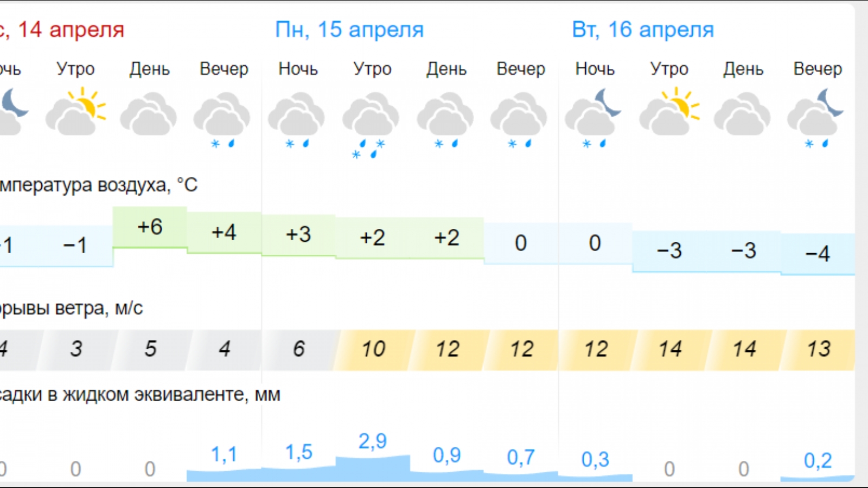Click the sunny morning icon for 14 апреля

click(x=75, y=112)
